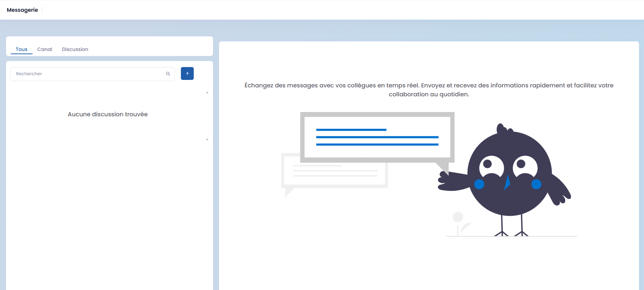
Task: Click the shortest blue line in the speech bubble
Action: pyautogui.click(x=351, y=130)
